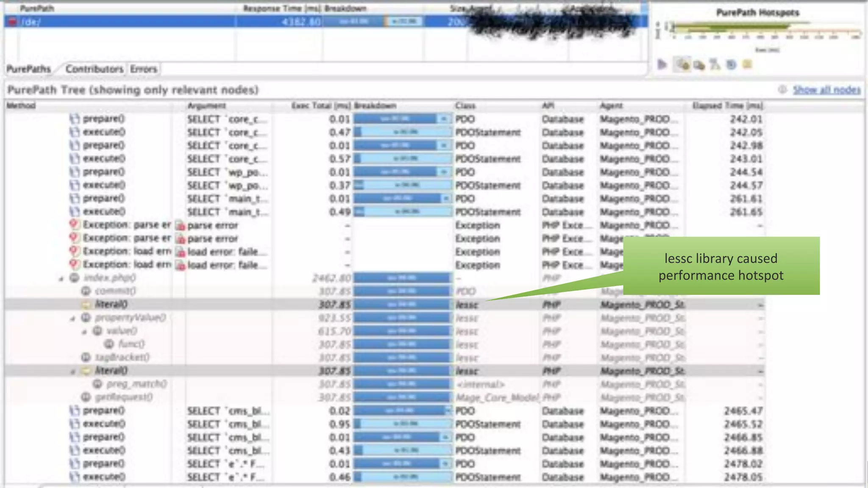Click the commit() node icon
868x488 pixels.
click(86, 291)
